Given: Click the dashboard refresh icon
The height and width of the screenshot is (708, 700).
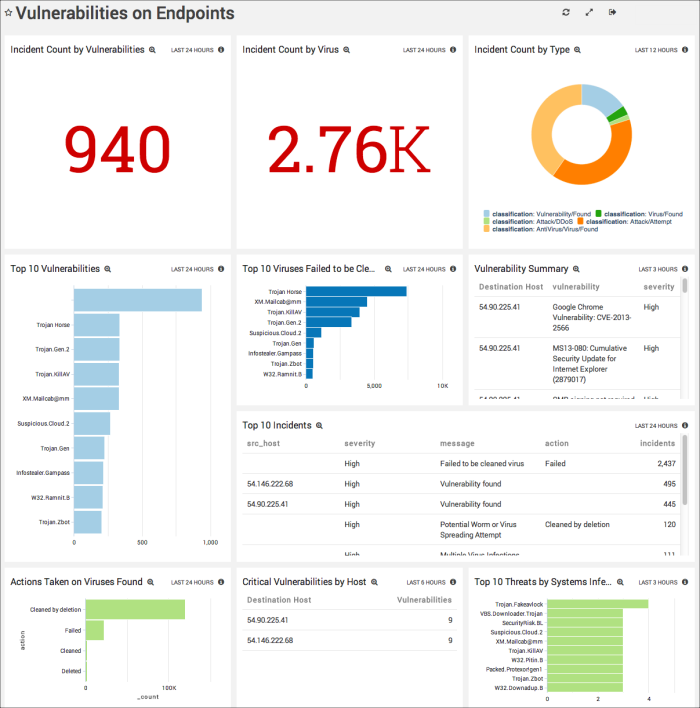Looking at the screenshot, I should pyautogui.click(x=566, y=13).
